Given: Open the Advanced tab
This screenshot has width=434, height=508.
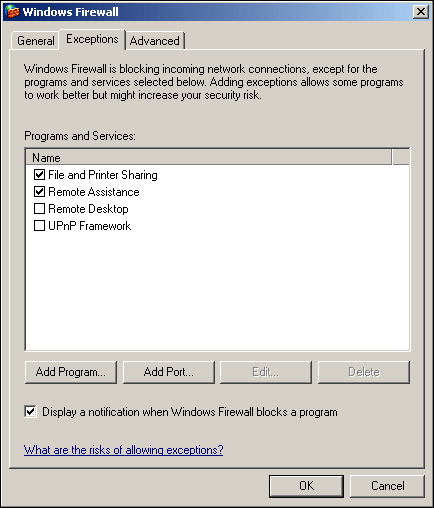Looking at the screenshot, I should point(155,41).
